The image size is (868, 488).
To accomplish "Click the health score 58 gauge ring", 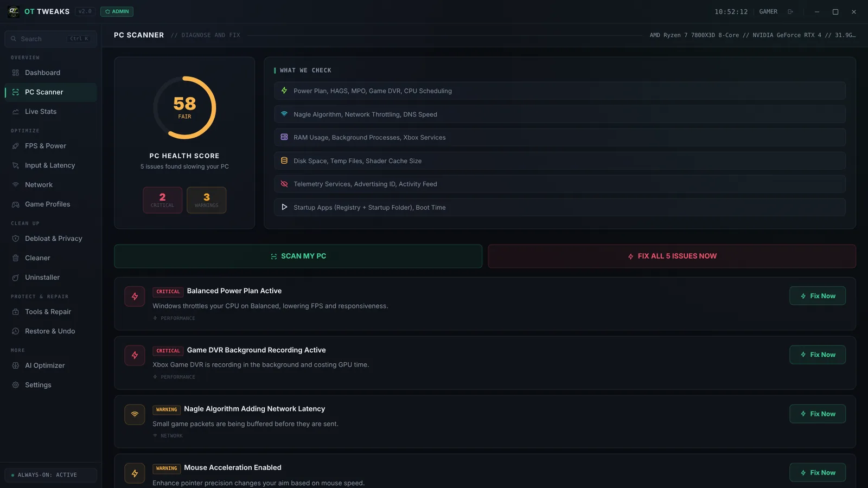I will [x=184, y=107].
